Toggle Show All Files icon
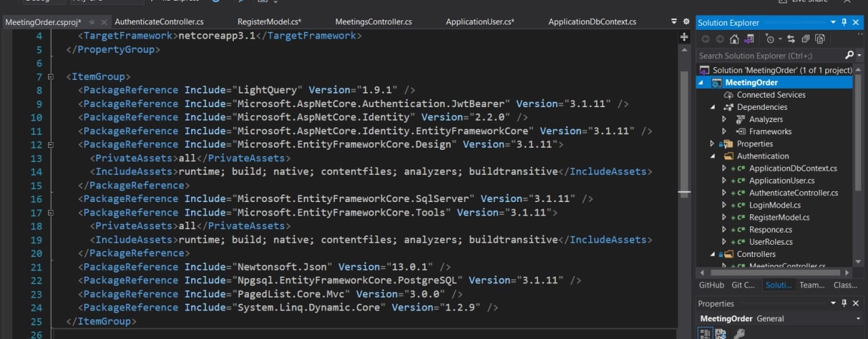Viewport: 868px width, 339px height. [x=820, y=39]
